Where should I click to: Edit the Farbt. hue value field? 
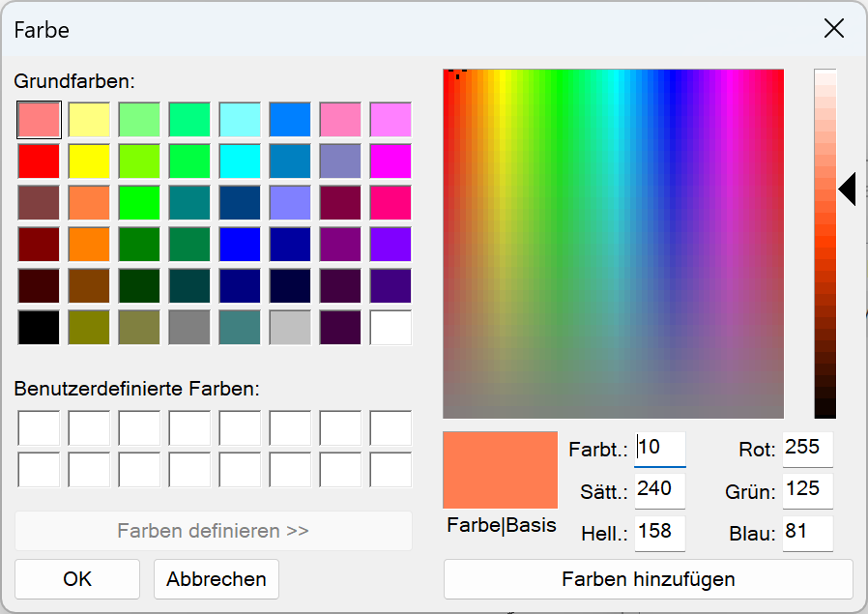point(661,449)
